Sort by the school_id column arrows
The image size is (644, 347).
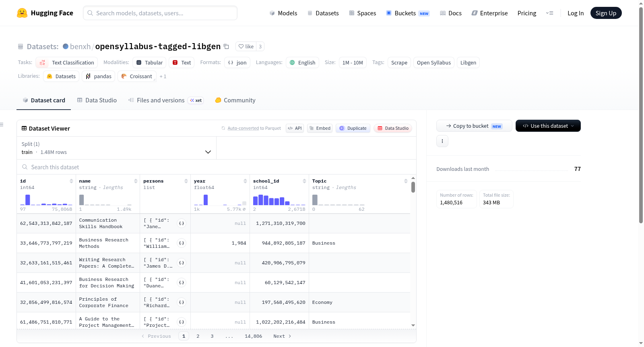[304, 181]
